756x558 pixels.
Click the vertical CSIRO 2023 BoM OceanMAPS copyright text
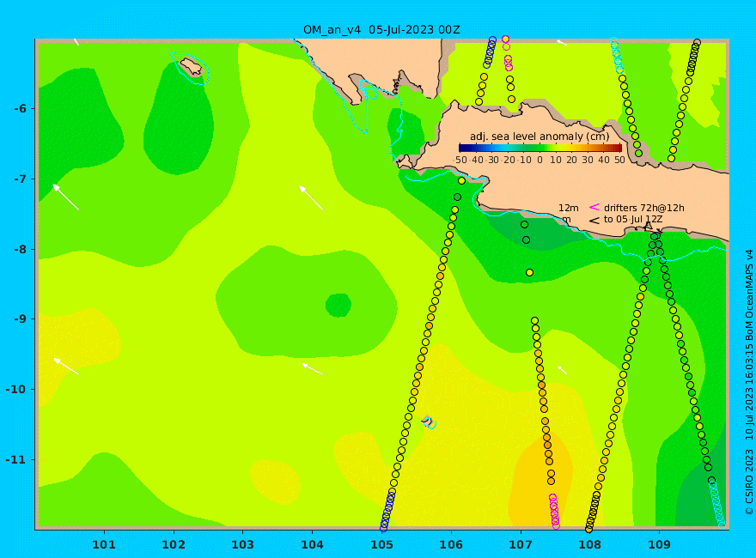coord(749,383)
